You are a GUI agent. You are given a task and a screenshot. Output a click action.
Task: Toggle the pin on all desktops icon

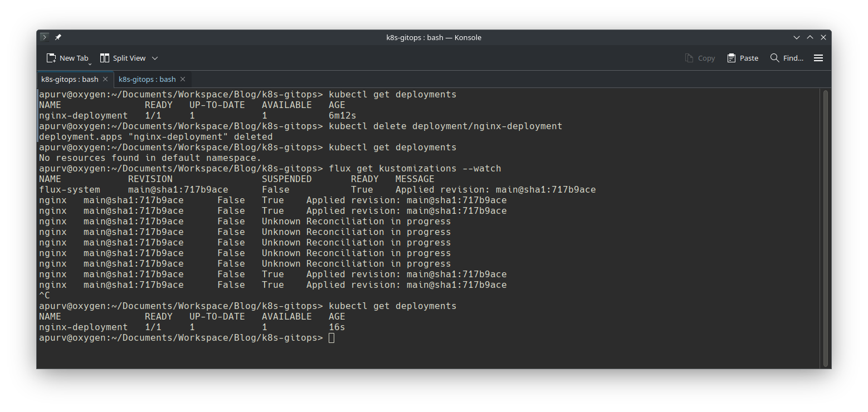(58, 37)
